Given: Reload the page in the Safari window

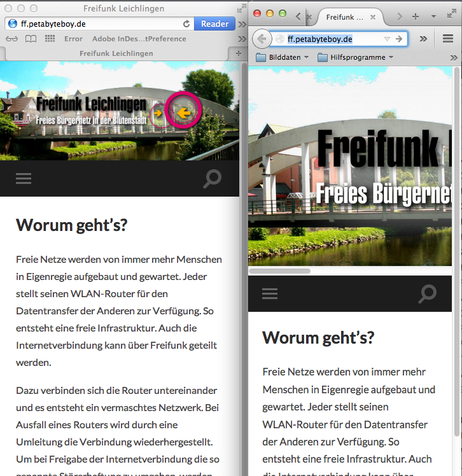Looking at the screenshot, I should point(186,24).
